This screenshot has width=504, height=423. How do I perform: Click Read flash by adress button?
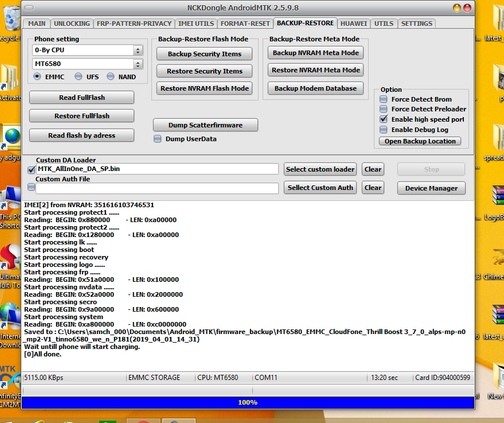(x=81, y=135)
